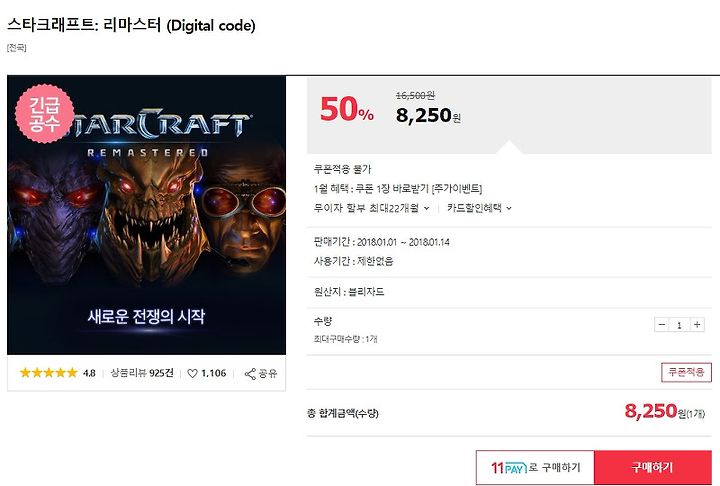
Task: Click the five-star rating icons
Action: (x=48, y=373)
